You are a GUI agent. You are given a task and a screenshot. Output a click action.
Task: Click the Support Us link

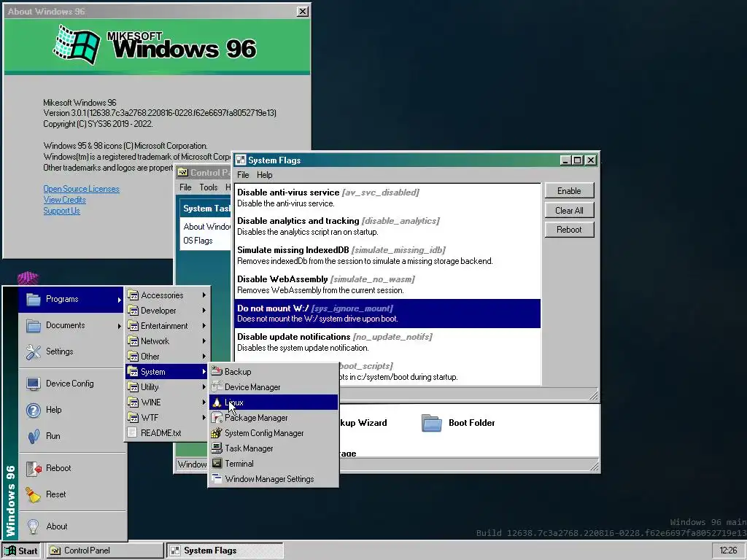pyautogui.click(x=61, y=211)
